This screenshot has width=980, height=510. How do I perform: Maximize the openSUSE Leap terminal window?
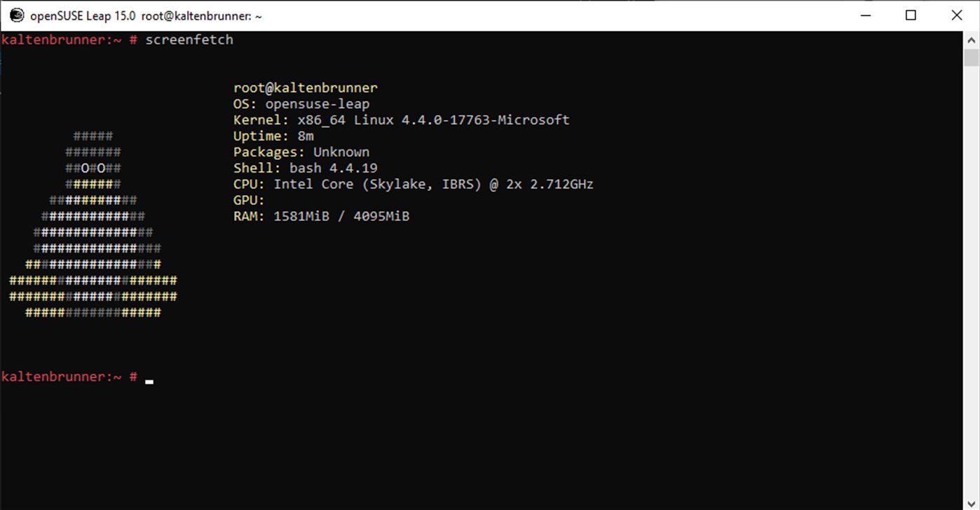911,15
